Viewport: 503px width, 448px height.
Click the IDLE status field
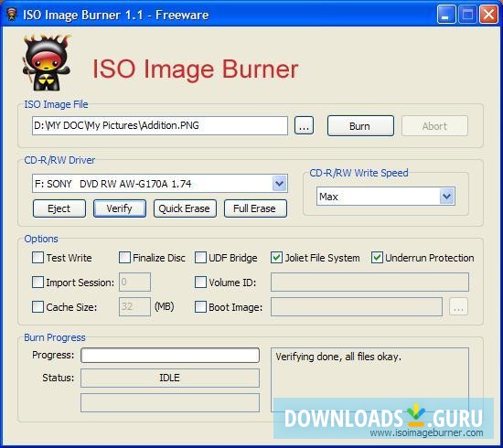pos(170,378)
